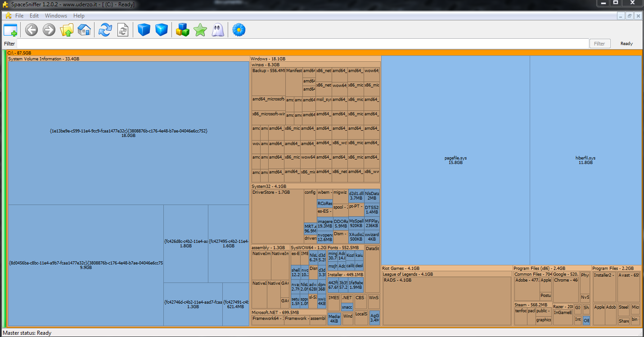Screen dimensions: 644x337
Task: Go to the higher level folder icon
Action: click(x=67, y=30)
